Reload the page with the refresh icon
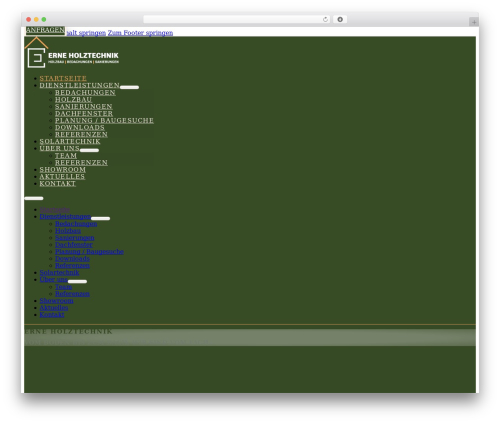This screenshot has height=423, width=500. coord(325,19)
